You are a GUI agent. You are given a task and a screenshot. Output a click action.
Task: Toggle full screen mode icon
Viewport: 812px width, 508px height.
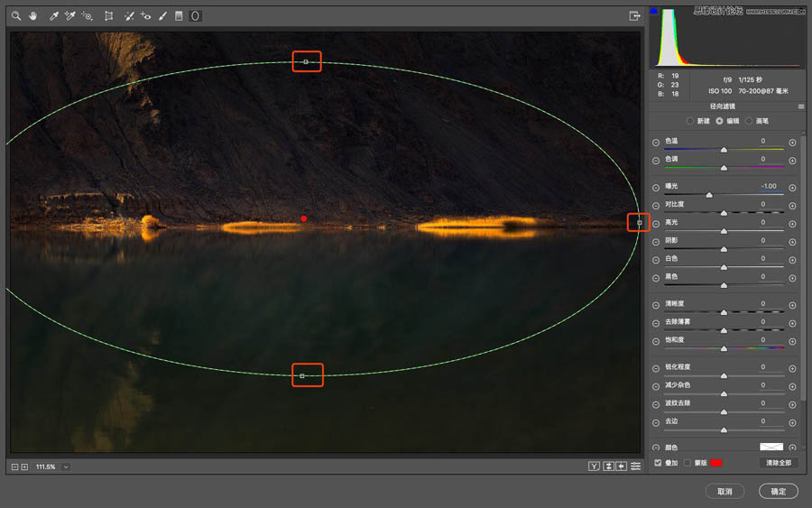tap(634, 16)
